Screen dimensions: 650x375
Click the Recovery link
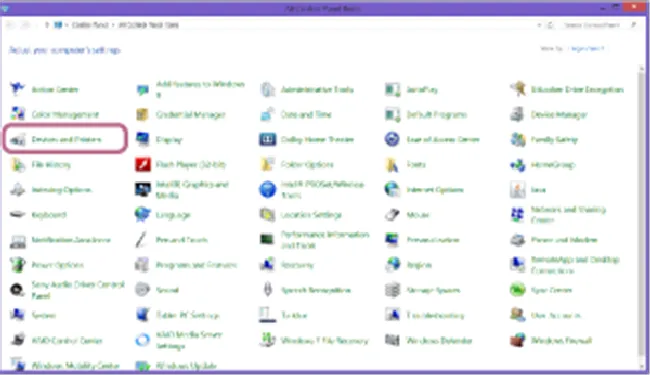click(297, 265)
